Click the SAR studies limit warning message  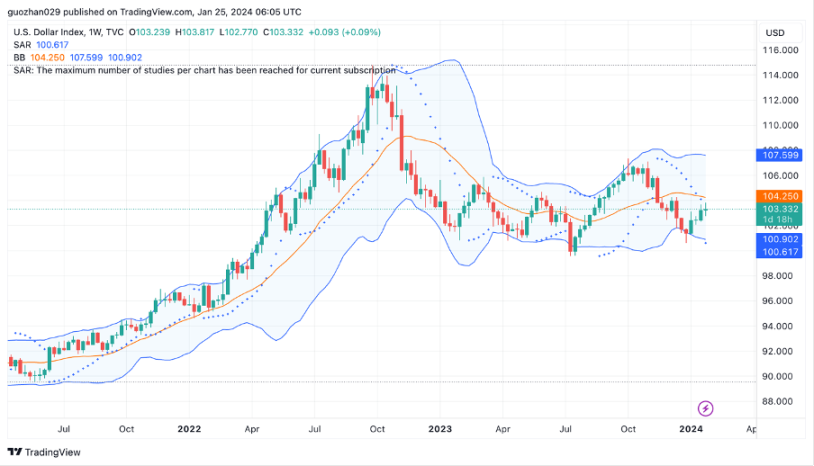coord(205,71)
